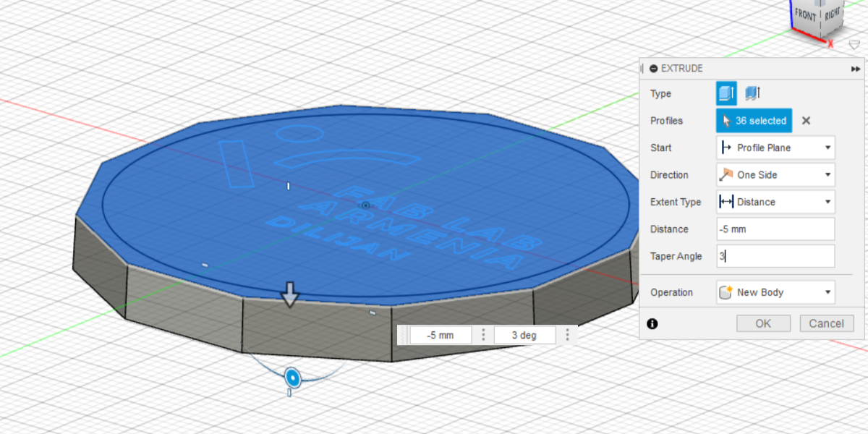
Task: Select the ellipse sketch profile on top face
Action: pyautogui.click(x=299, y=133)
